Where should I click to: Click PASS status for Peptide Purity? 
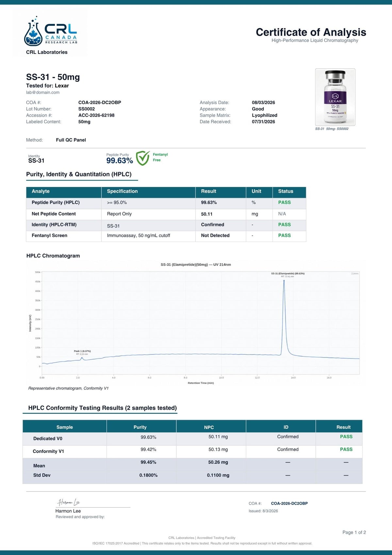click(285, 202)
